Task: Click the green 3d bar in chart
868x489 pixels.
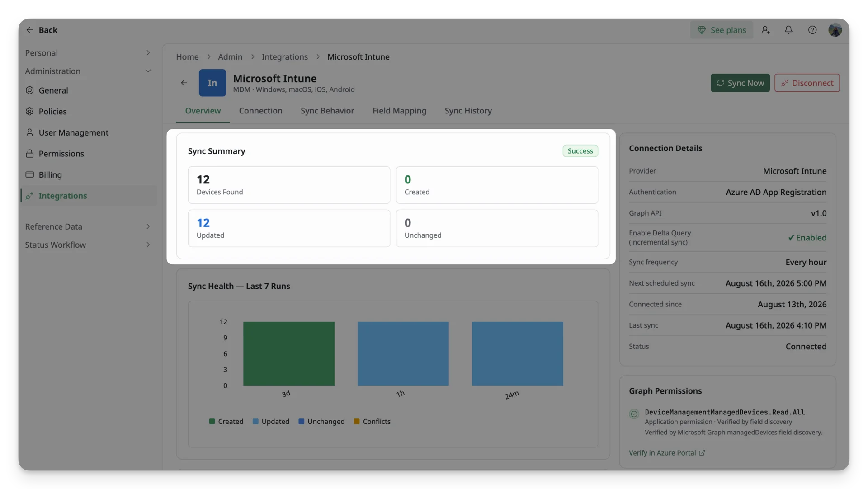Action: pos(289,353)
